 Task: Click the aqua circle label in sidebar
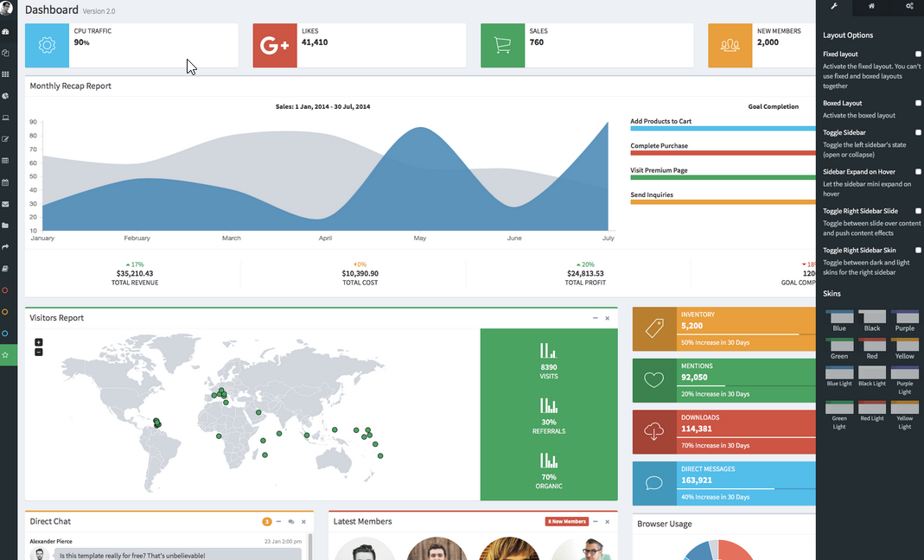click(x=5, y=333)
